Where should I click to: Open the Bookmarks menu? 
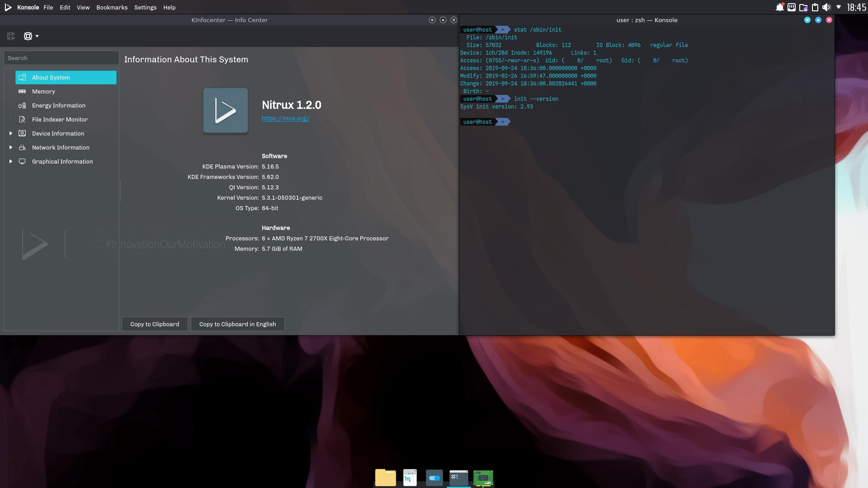point(112,7)
